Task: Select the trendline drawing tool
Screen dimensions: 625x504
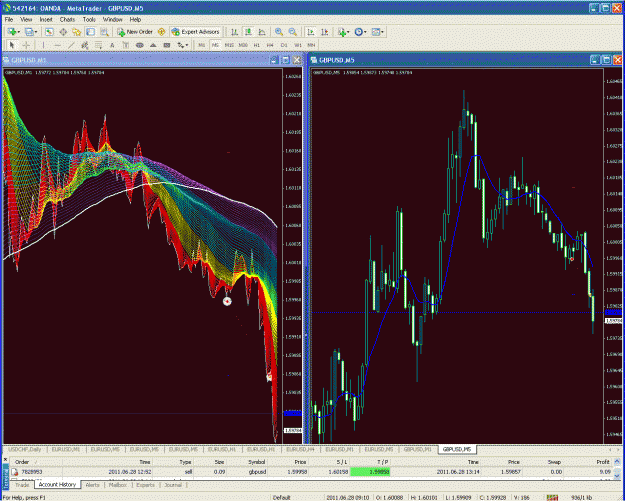Action: 71,45
